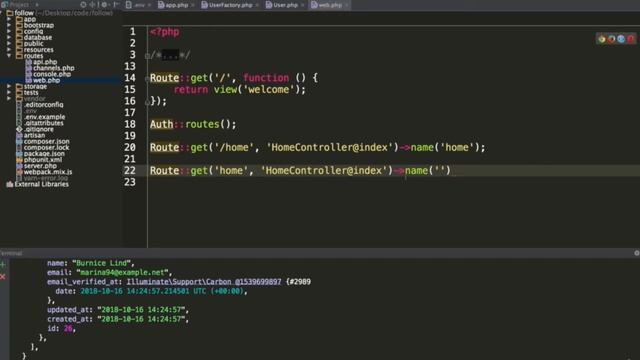Click the name "Burnice Lind" in terminal
The image size is (640, 360).
click(101, 263)
